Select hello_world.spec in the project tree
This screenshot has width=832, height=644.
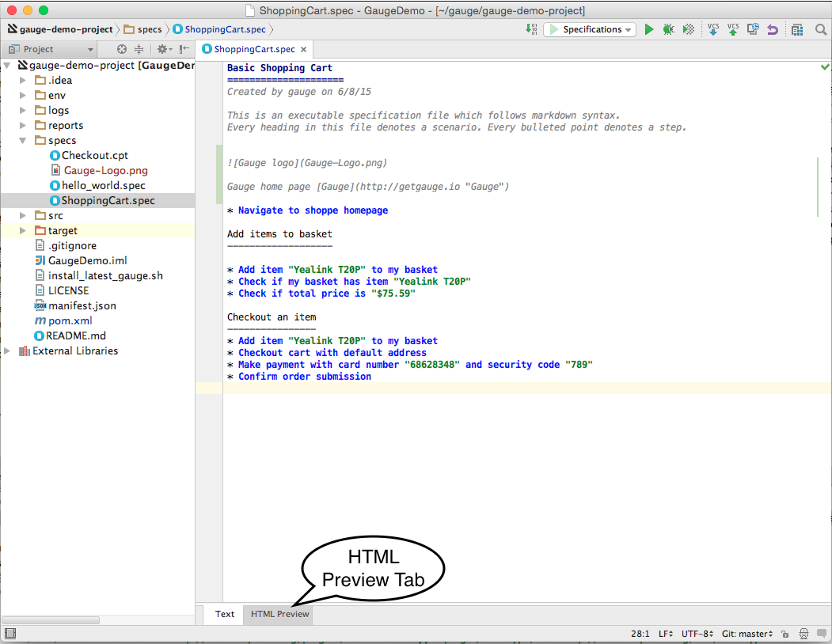tap(103, 185)
